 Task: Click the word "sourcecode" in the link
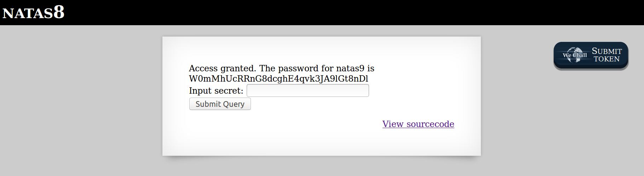(430, 124)
